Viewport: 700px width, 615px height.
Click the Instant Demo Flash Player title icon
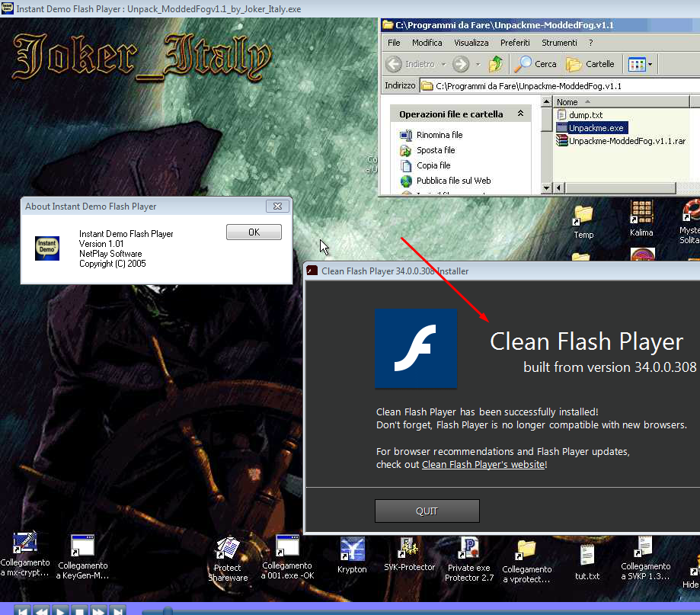(7, 8)
